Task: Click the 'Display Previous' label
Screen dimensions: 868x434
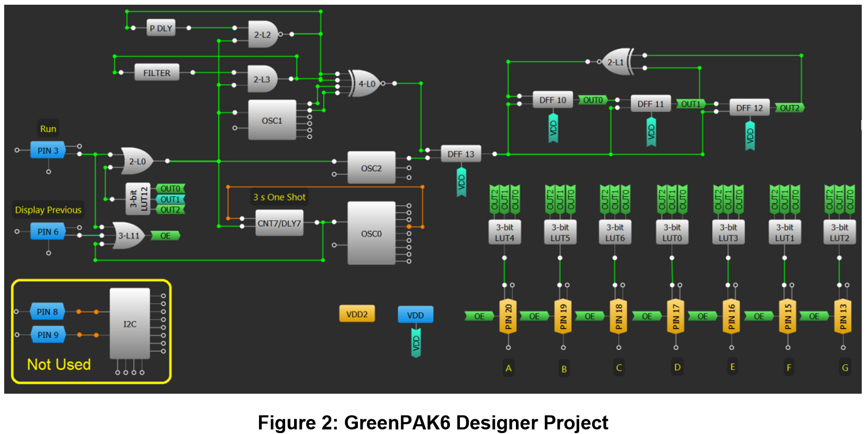Action: pos(48,210)
